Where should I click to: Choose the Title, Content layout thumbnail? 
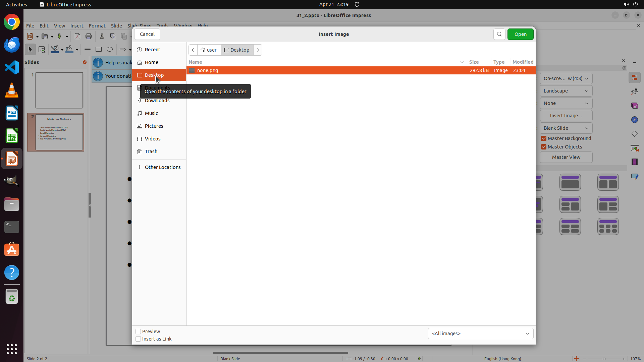point(570,182)
